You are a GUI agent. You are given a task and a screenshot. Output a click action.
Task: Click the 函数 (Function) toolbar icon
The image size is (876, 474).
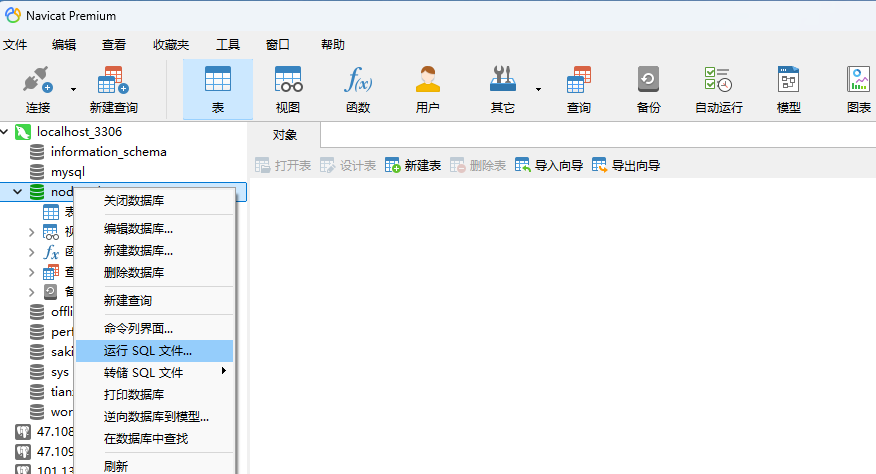[358, 89]
